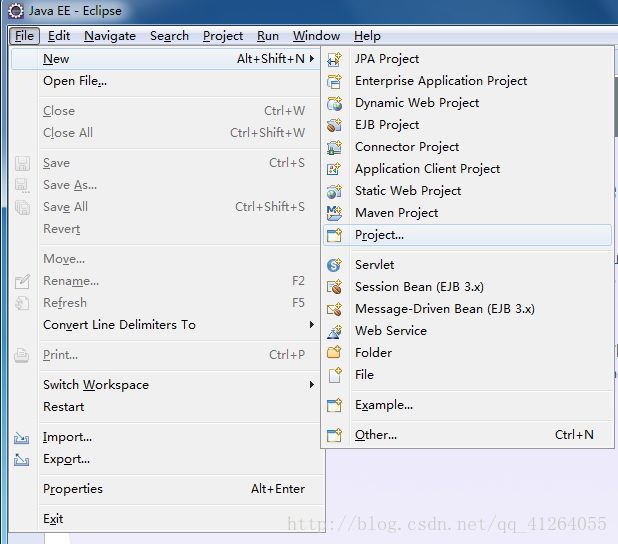Open the Search menu
Screen dimensions: 618x544
(x=169, y=36)
